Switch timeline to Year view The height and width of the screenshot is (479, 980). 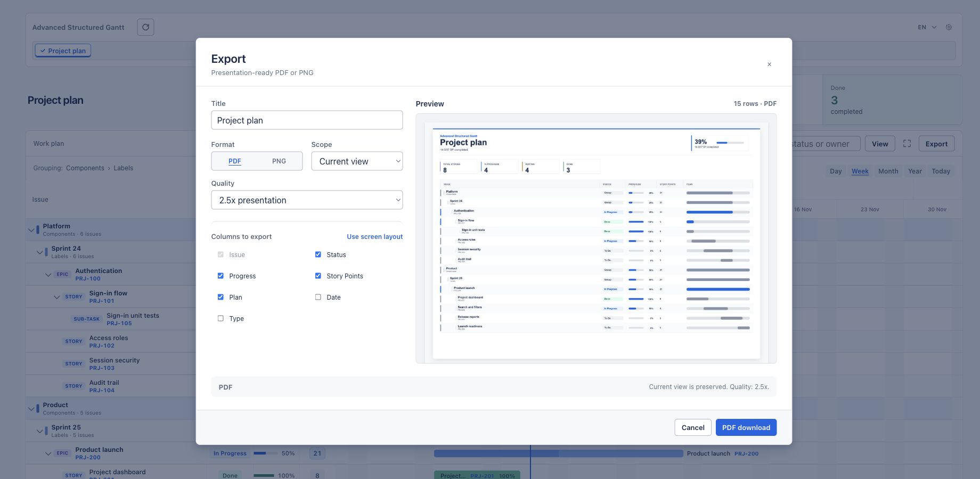tap(915, 171)
